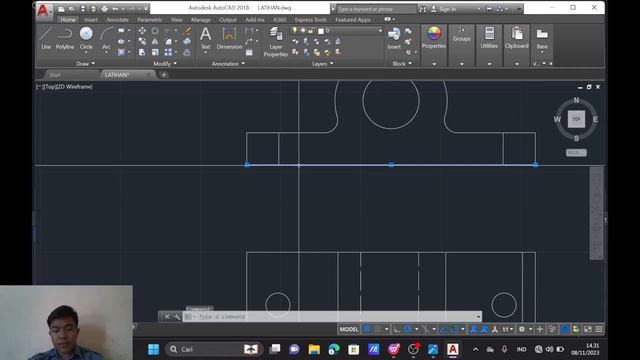
Task: Expand the Modify panel
Action: 165,64
